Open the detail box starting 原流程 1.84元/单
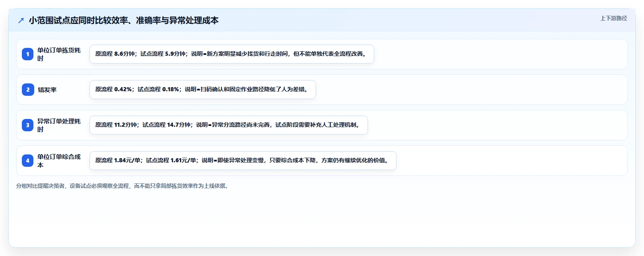This screenshot has width=644, height=256. pos(243,161)
